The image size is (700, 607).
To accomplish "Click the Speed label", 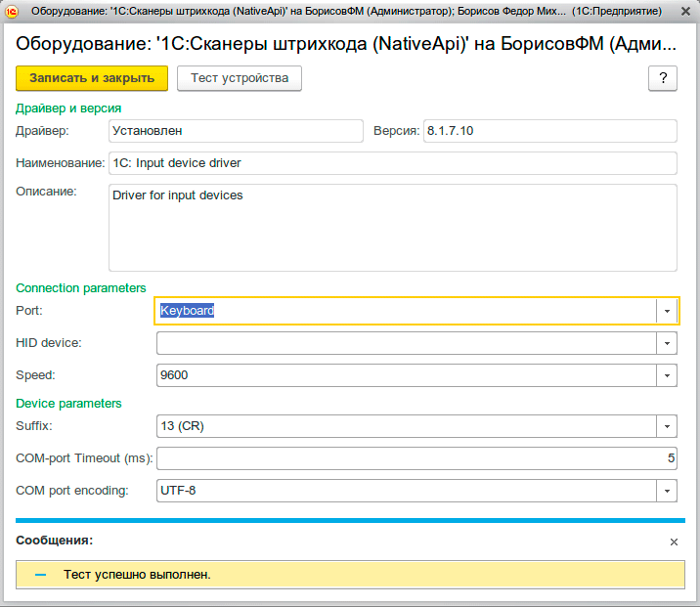I will pyautogui.click(x=36, y=375).
